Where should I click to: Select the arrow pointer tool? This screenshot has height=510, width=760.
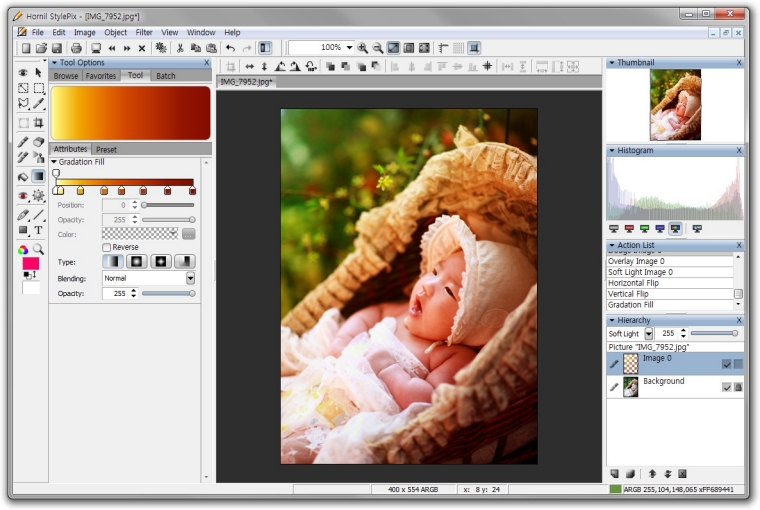point(38,73)
